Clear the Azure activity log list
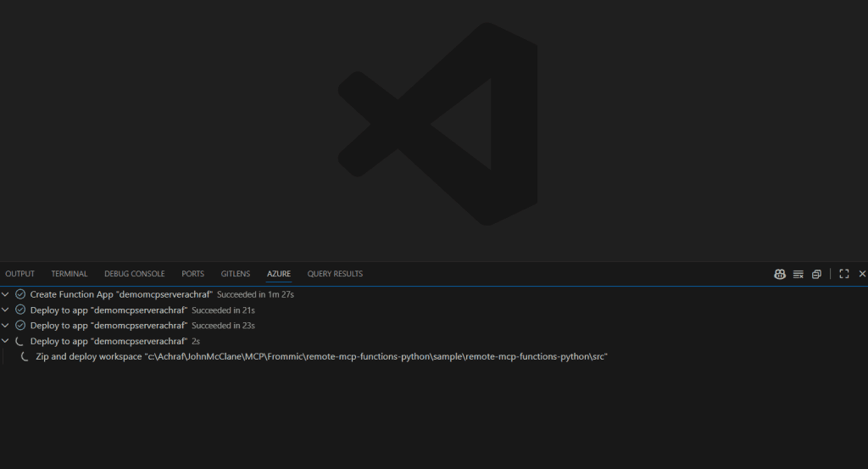868x469 pixels. tap(798, 274)
